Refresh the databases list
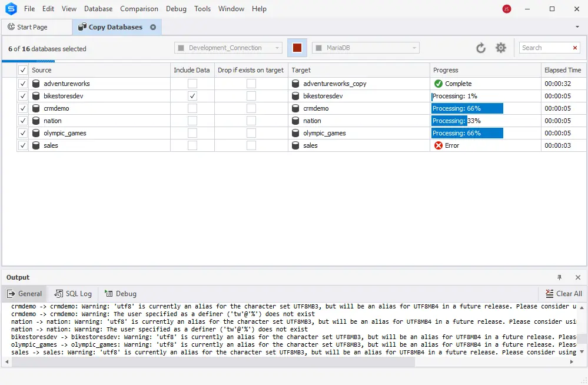 481,48
